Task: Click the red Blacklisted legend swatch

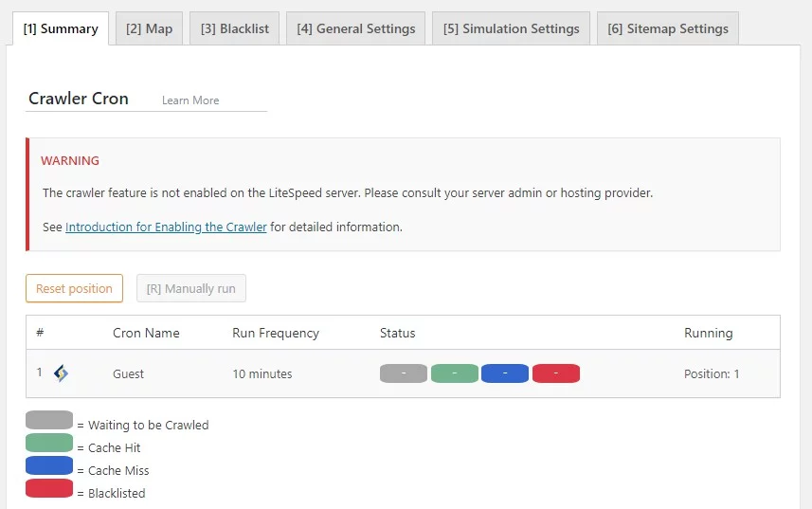Action: (x=49, y=488)
